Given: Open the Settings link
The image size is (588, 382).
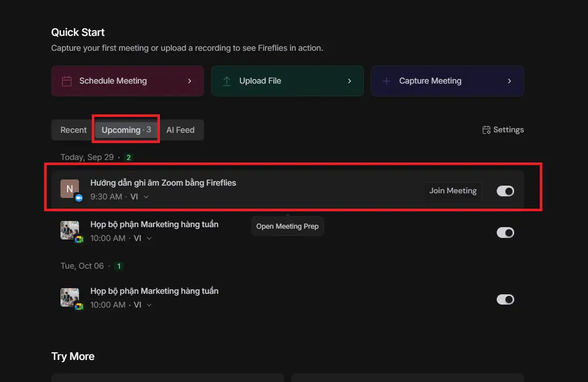Looking at the screenshot, I should [503, 130].
